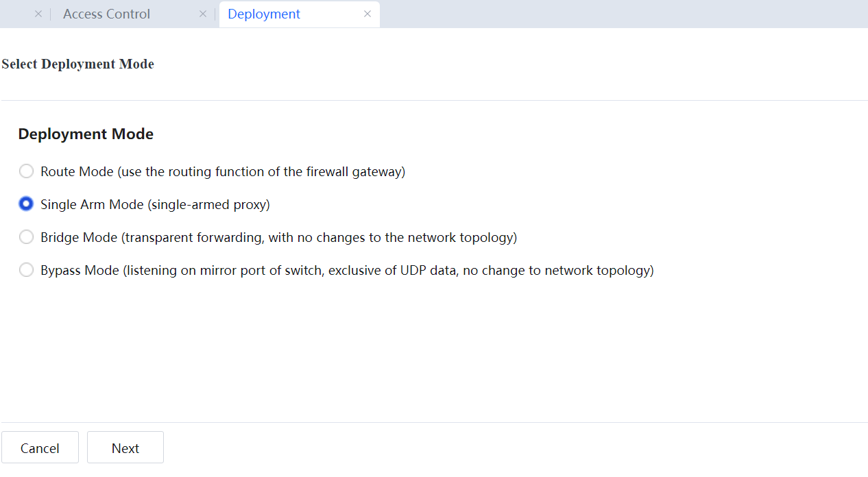The height and width of the screenshot is (477, 868).
Task: Choose the Single Arm Mode radio button
Action: 26,204
